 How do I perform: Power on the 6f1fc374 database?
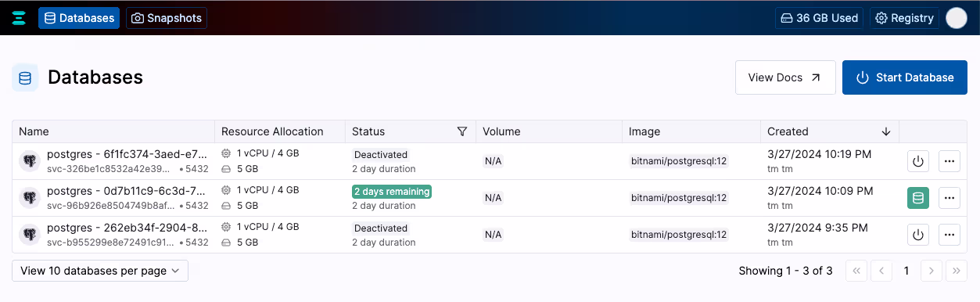918,161
